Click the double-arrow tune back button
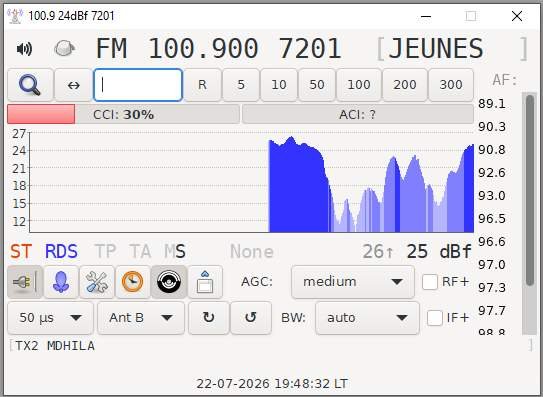Screen dimensions: 543x397 (73, 85)
